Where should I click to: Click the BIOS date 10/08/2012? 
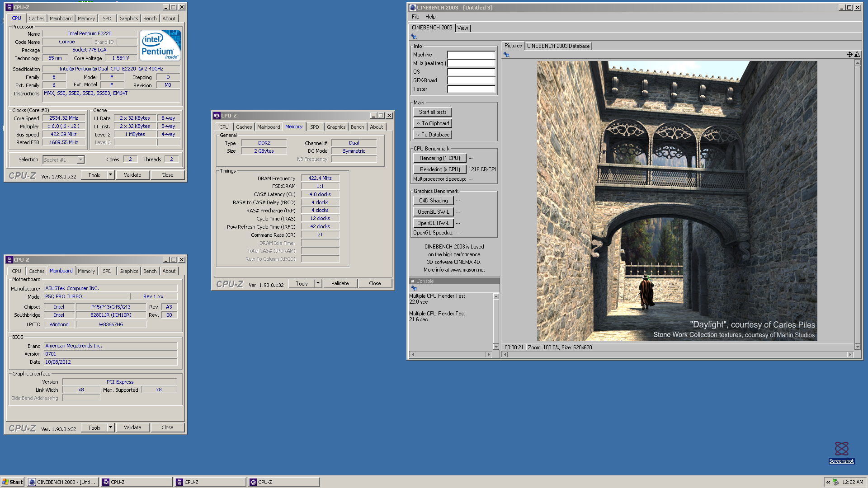tap(110, 362)
